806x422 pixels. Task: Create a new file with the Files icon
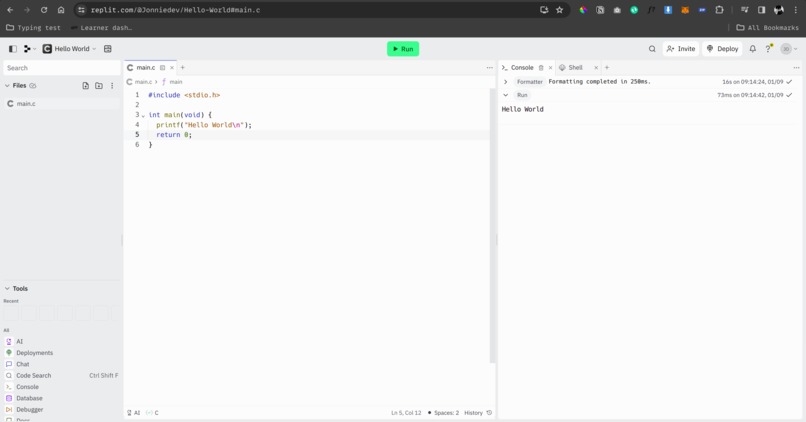pos(85,86)
